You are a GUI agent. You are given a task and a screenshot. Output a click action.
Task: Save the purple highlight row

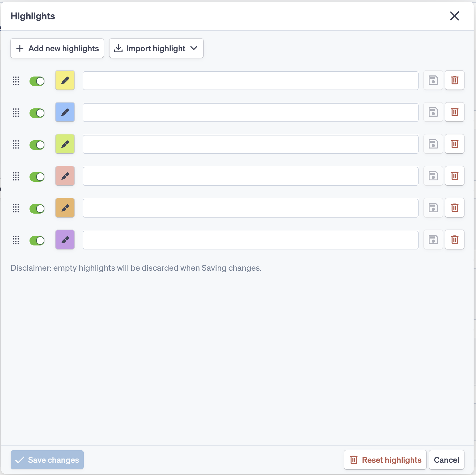coord(433,240)
